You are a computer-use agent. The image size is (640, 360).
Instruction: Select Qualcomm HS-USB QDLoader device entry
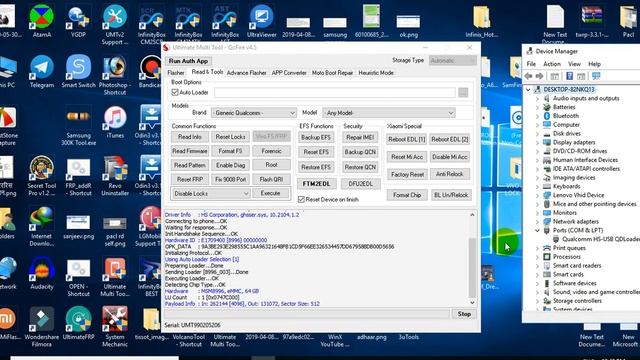(x=601, y=239)
